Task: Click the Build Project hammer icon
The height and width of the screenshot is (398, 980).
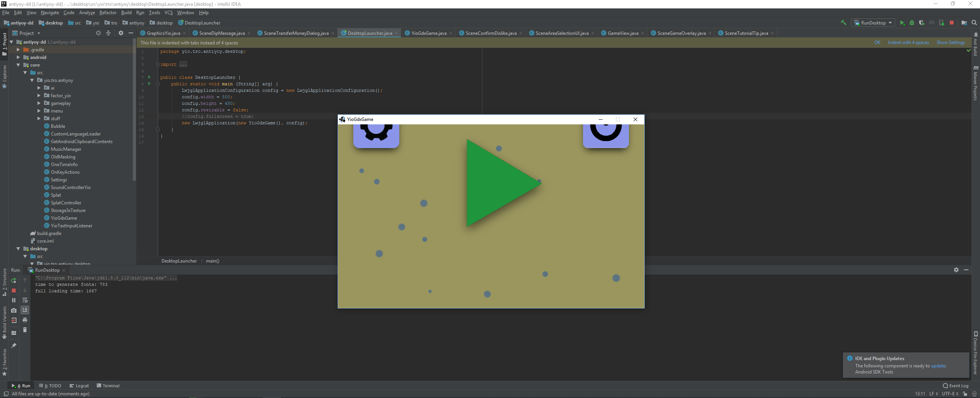Action: 843,23
